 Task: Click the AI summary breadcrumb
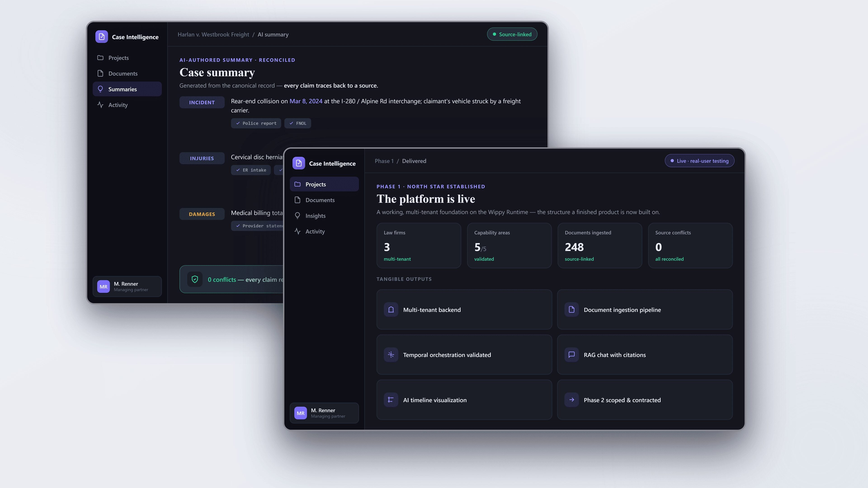click(273, 34)
